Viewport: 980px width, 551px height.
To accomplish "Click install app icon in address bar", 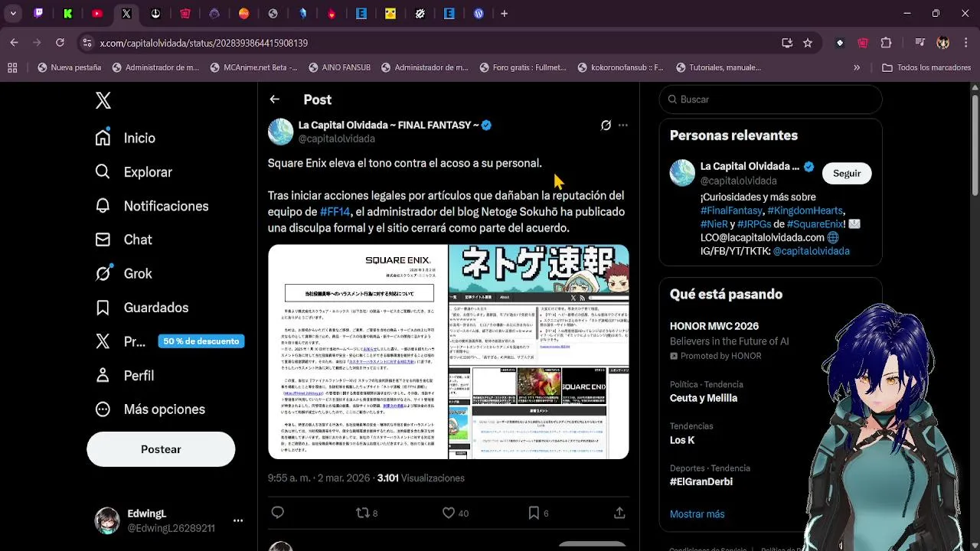I will [x=786, y=43].
